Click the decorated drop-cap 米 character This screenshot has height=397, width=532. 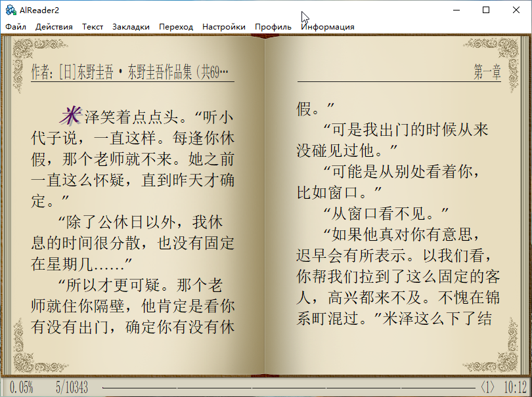[x=70, y=115]
